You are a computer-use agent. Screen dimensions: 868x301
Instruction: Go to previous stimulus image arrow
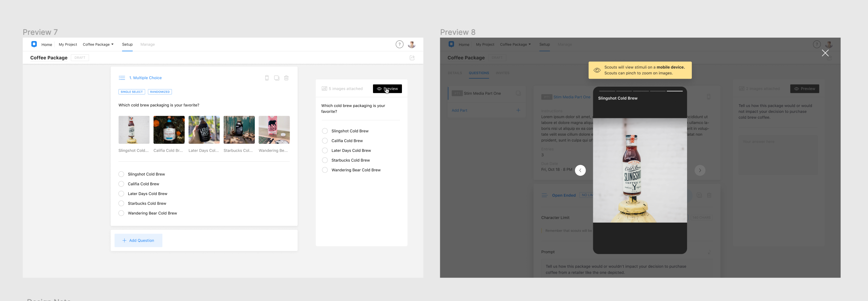click(580, 170)
